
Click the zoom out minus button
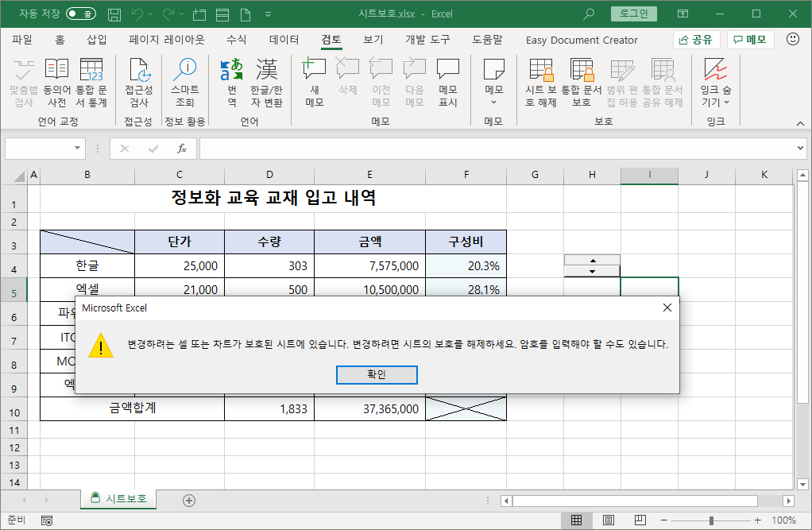click(x=664, y=520)
